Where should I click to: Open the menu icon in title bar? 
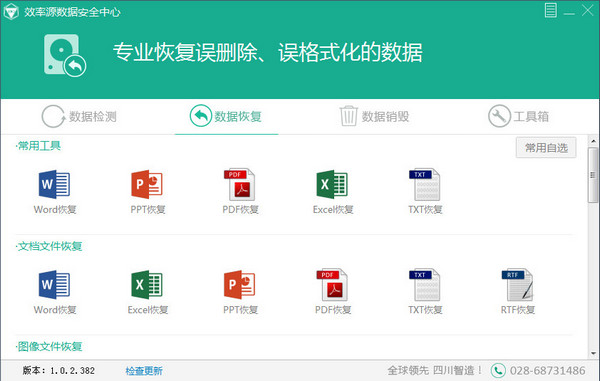(x=551, y=10)
